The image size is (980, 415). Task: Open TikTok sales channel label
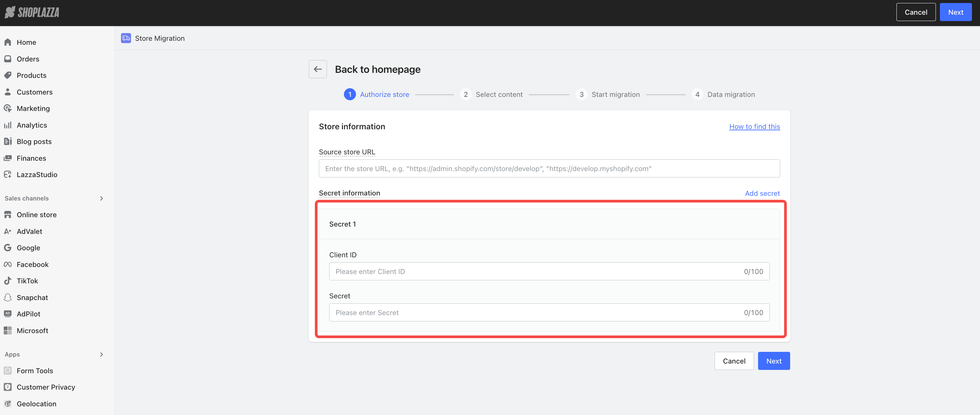[x=27, y=281]
